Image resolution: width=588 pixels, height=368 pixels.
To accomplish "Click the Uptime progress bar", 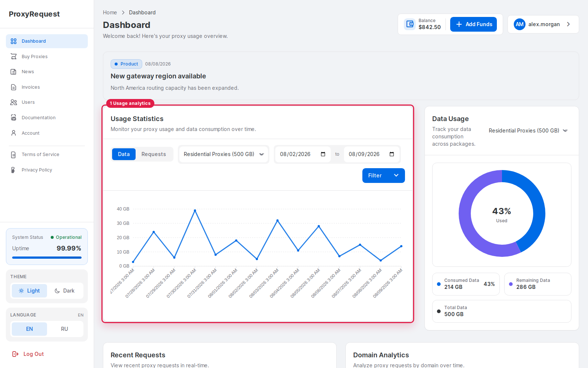I will point(47,258).
